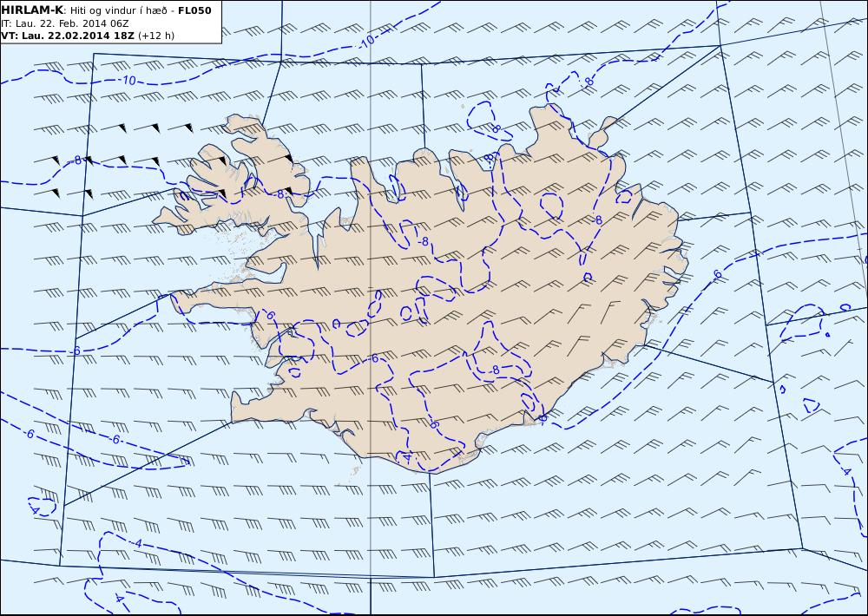Click the 'IT: Lau. 22. Feb. 2014 06Z' line

point(66,23)
